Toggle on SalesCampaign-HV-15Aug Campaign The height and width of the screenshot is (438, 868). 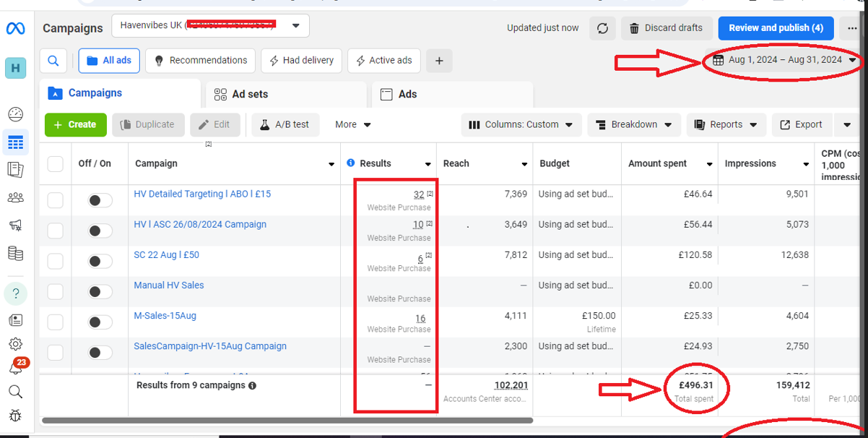click(100, 353)
